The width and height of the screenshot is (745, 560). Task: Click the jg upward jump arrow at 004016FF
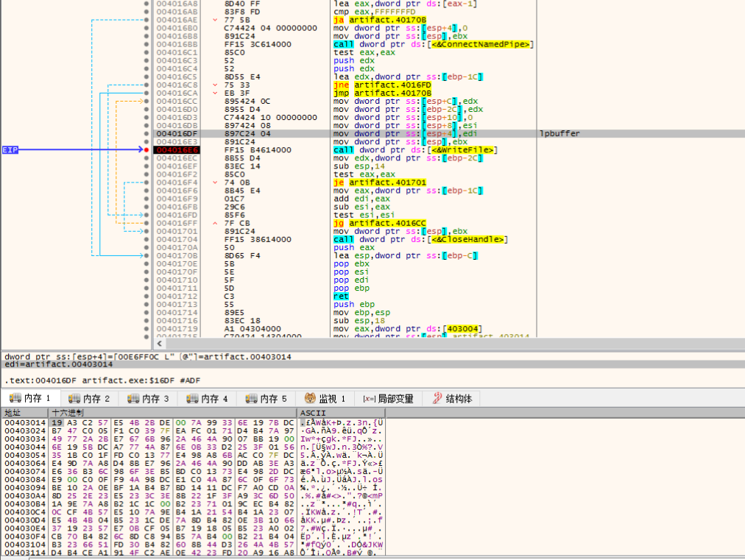coord(215,223)
